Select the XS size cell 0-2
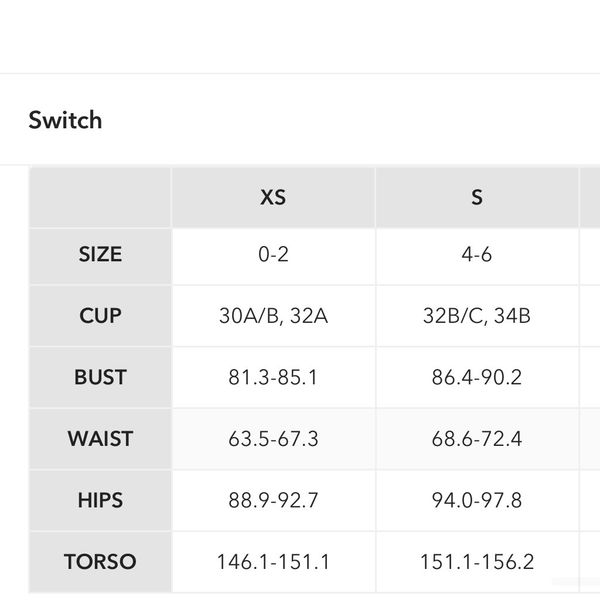Screen dimensions: 600x600 pyautogui.click(x=273, y=254)
